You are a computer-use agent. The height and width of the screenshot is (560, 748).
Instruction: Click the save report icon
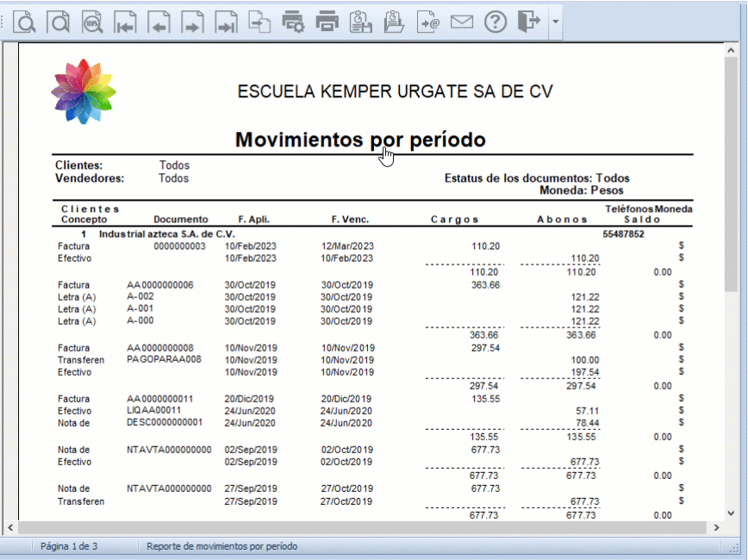360,22
